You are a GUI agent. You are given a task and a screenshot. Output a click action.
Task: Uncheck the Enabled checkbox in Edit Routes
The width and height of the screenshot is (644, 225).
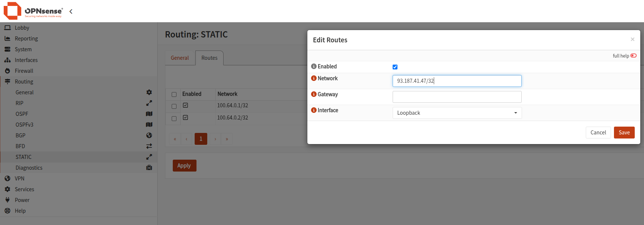click(x=395, y=67)
